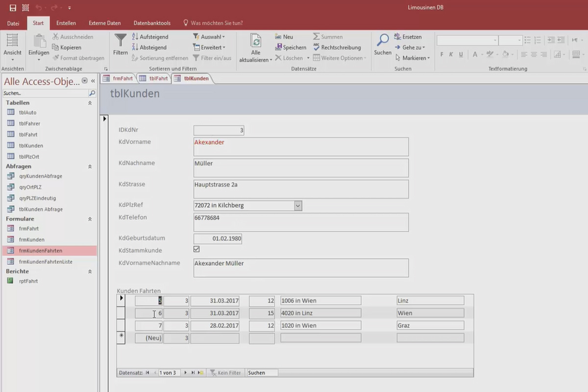Switch to the tblFahrt document tab
The image size is (588, 392).
(x=153, y=78)
